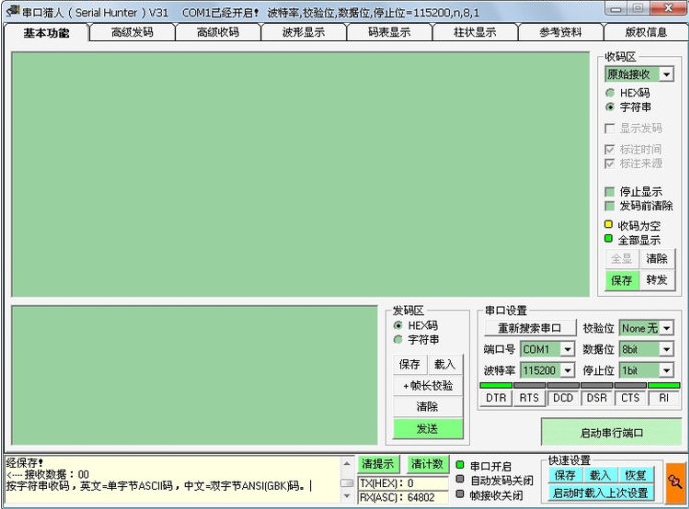Image resolution: width=689 pixels, height=509 pixels.
Task: Click the 清计数 button
Action: (x=427, y=464)
